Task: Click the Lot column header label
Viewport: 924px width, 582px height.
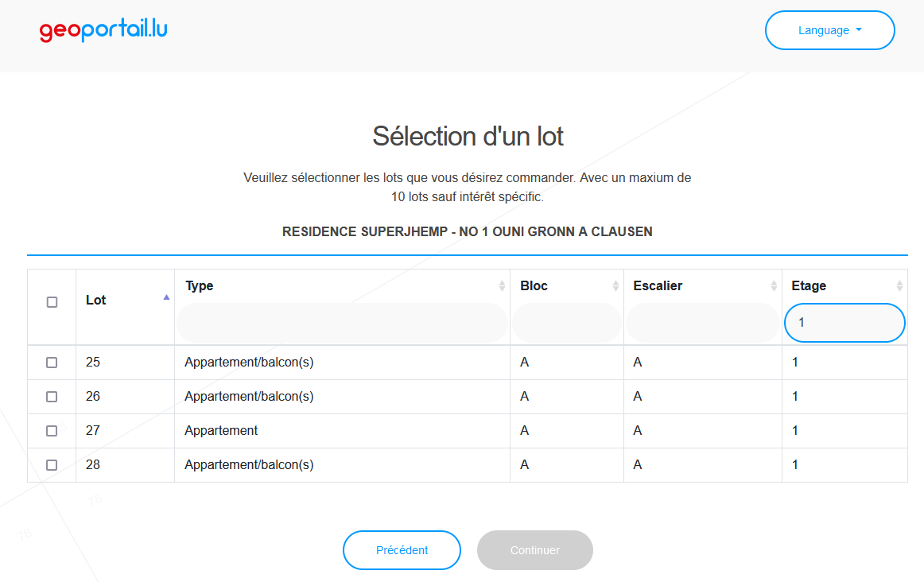Action: (x=96, y=301)
